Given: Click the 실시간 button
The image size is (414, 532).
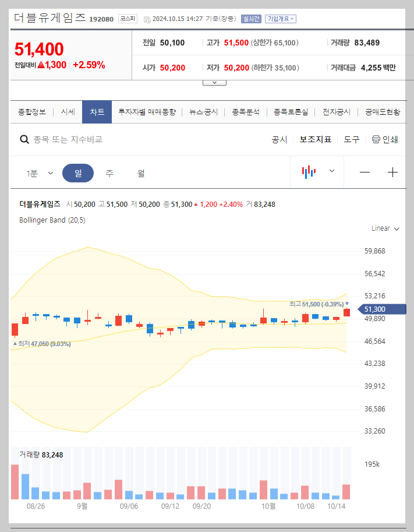Looking at the screenshot, I should pyautogui.click(x=251, y=19).
